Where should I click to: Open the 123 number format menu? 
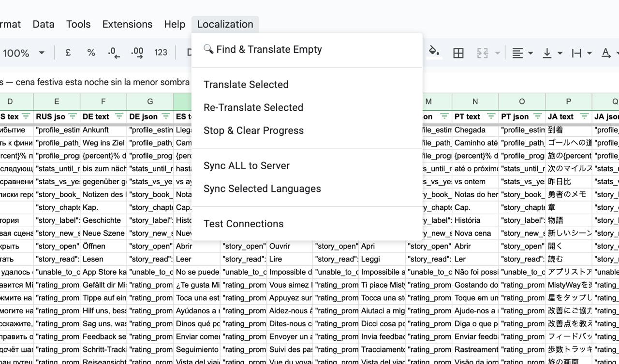(161, 53)
